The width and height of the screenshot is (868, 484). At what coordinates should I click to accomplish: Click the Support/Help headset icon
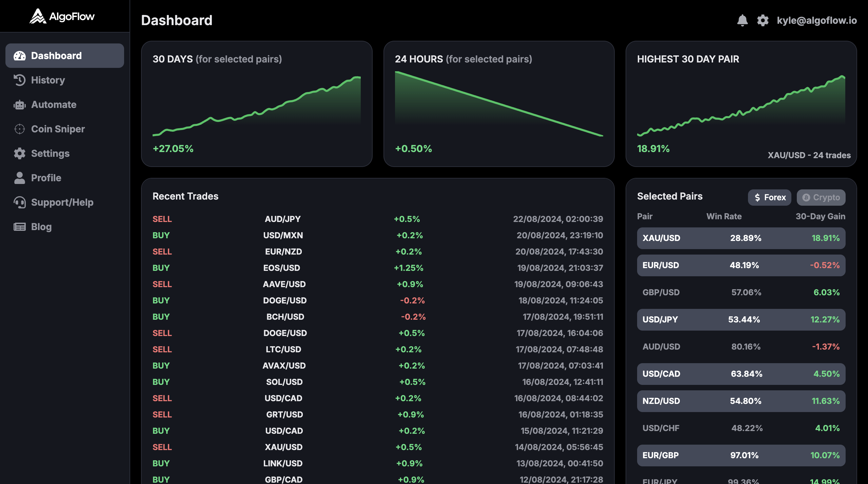click(20, 202)
